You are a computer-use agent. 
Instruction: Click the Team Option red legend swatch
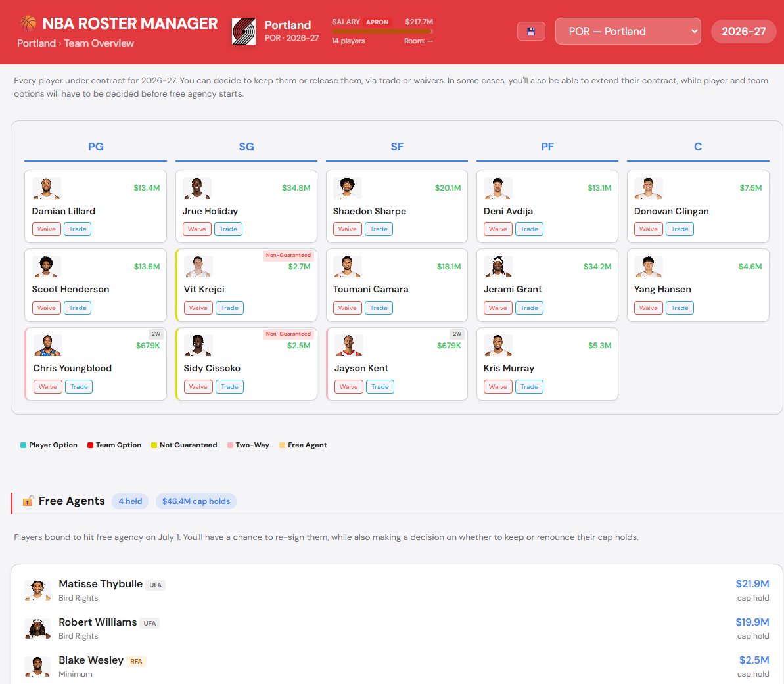click(x=91, y=445)
